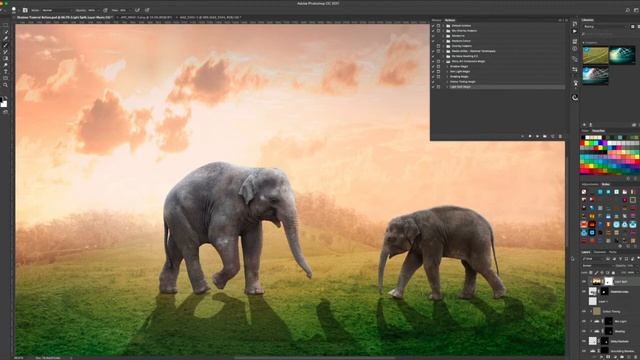
Task: Expand the Shading Magic action steps
Action: coord(447,76)
